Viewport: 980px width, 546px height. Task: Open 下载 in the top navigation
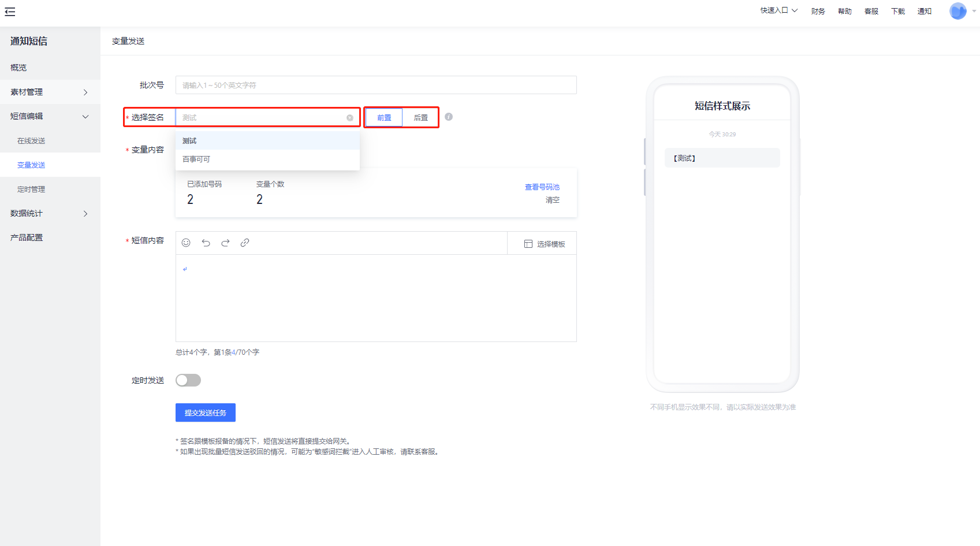tap(897, 11)
